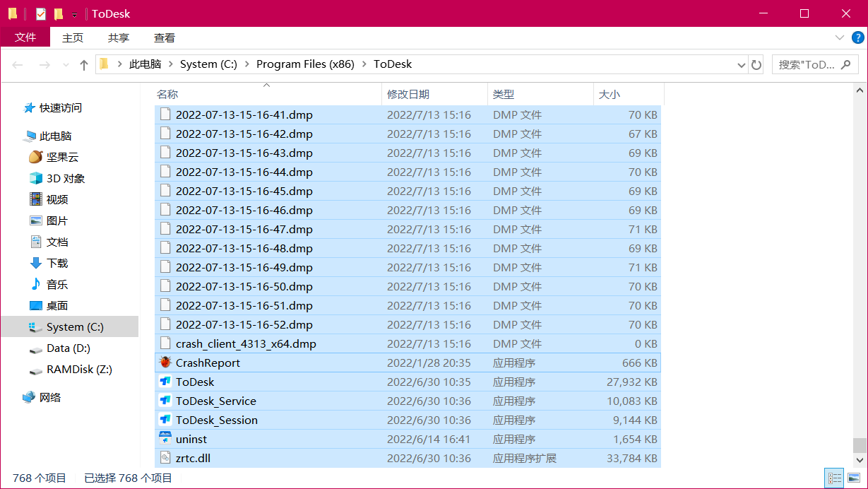Open 音乐 folder in sidebar
Screen dimensions: 868x489
coord(49,284)
